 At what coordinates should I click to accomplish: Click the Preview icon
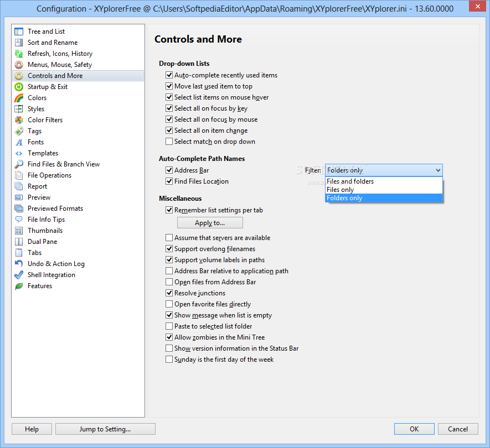(19, 197)
